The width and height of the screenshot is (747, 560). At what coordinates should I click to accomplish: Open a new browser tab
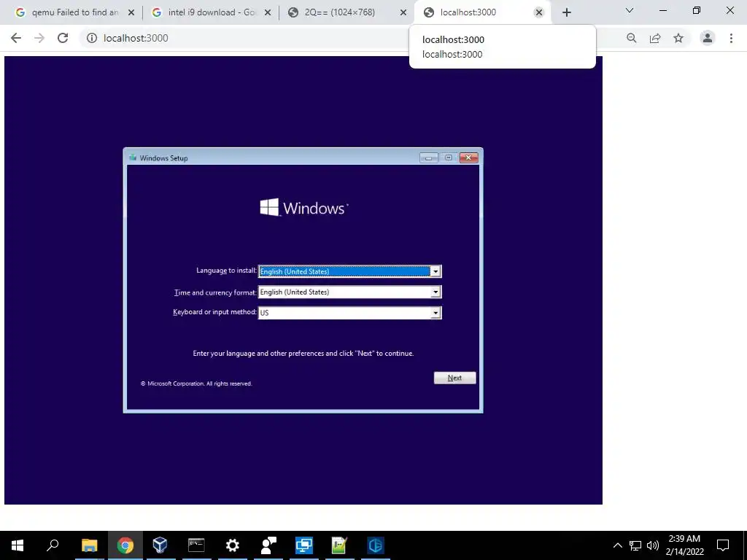click(x=566, y=13)
